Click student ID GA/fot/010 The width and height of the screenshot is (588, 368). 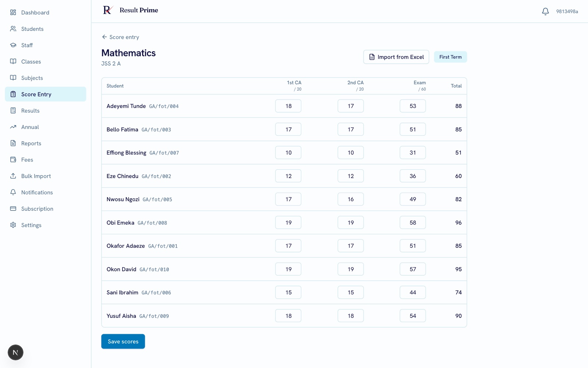point(154,270)
